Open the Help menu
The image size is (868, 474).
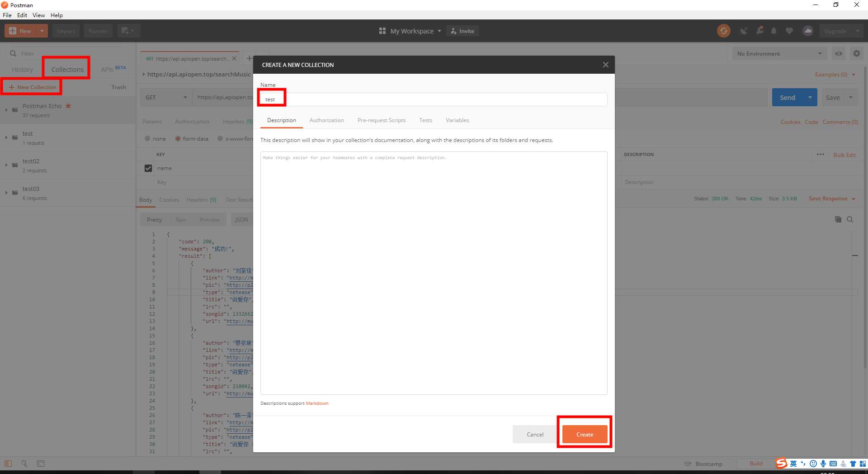click(57, 15)
